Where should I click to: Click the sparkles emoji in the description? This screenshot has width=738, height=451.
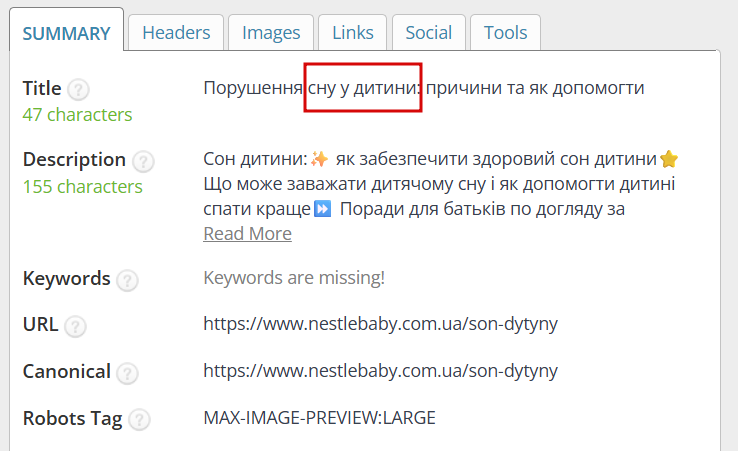tap(320, 159)
